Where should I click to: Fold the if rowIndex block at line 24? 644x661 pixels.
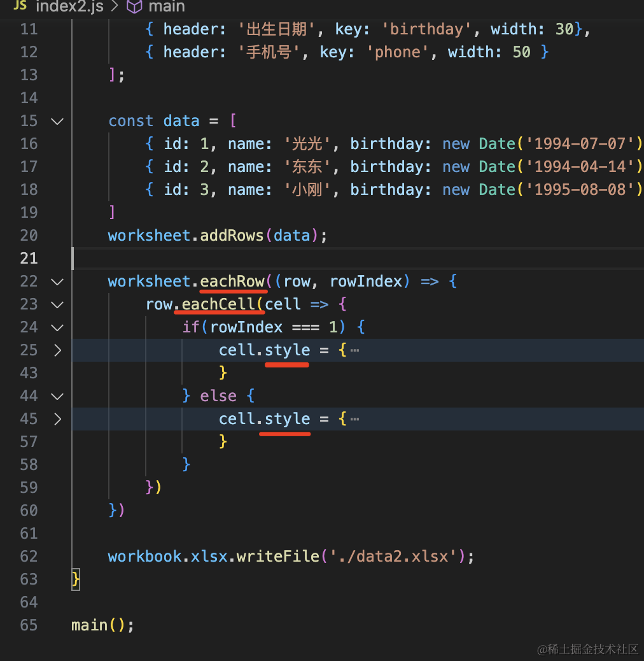click(x=57, y=327)
